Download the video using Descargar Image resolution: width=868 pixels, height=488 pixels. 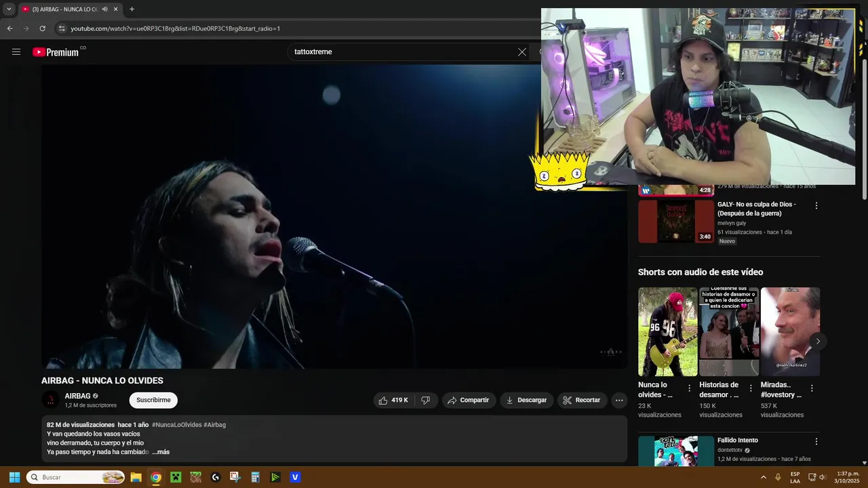pyautogui.click(x=527, y=400)
